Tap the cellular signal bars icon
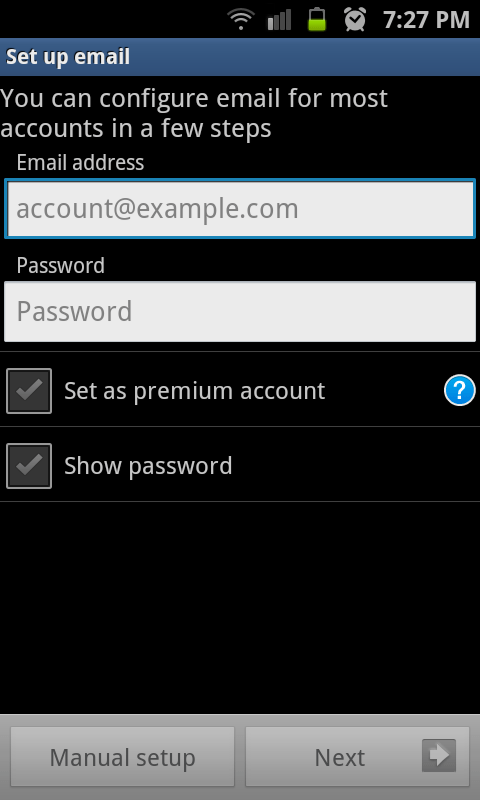Image resolution: width=480 pixels, height=800 pixels. (x=279, y=19)
